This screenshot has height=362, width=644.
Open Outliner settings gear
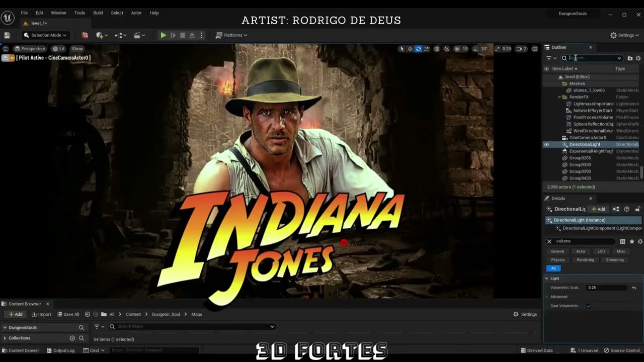638,58
